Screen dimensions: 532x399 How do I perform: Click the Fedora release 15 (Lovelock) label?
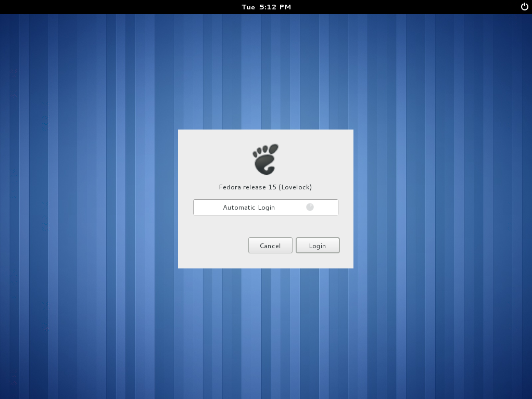[265, 187]
